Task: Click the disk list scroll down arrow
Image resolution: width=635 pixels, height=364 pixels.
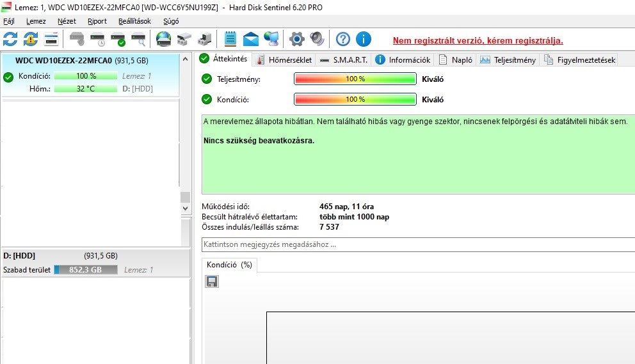Action: pyautogui.click(x=185, y=209)
